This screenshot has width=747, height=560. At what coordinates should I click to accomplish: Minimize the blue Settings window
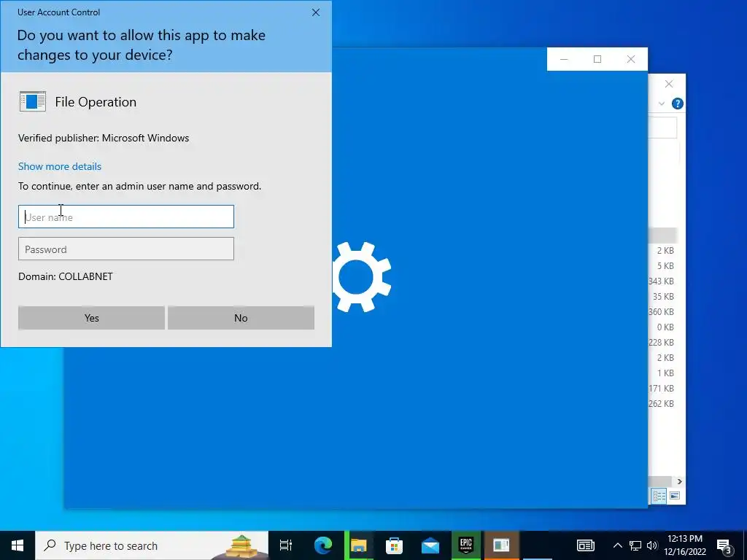[x=564, y=59]
